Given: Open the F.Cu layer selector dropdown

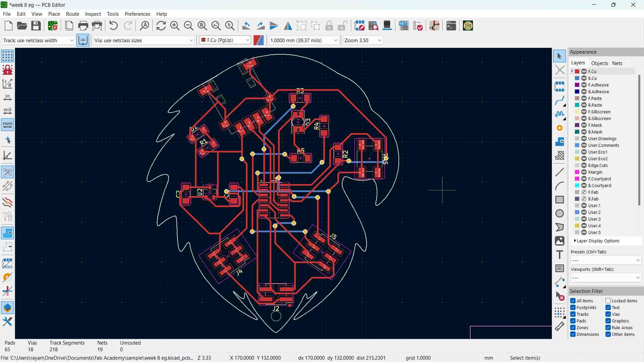Looking at the screenshot, I should pyautogui.click(x=225, y=40).
